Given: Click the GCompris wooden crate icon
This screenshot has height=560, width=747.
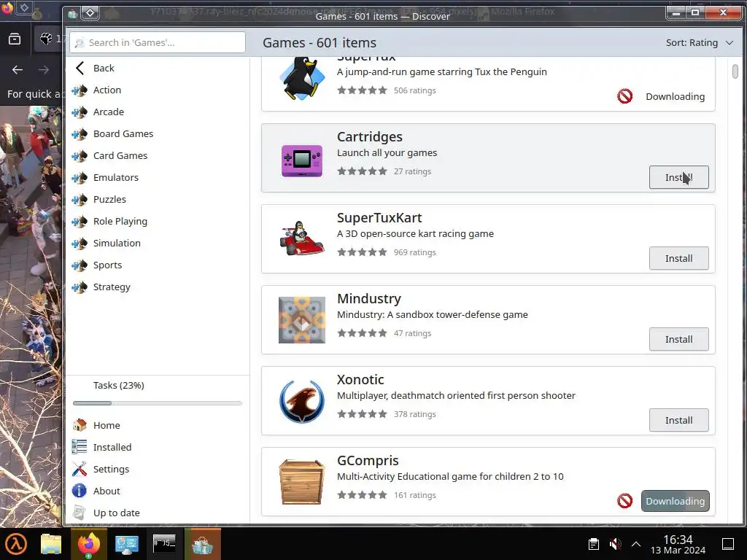Looking at the screenshot, I should (302, 482).
